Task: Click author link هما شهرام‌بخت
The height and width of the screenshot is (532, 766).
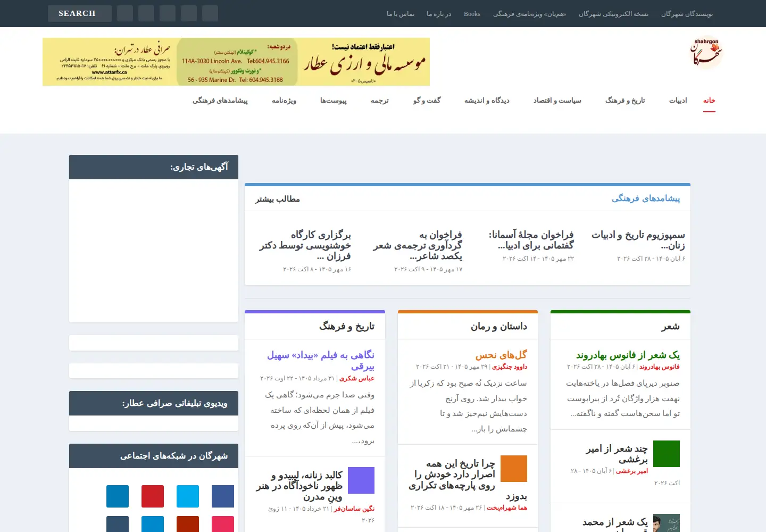Action: (507, 508)
